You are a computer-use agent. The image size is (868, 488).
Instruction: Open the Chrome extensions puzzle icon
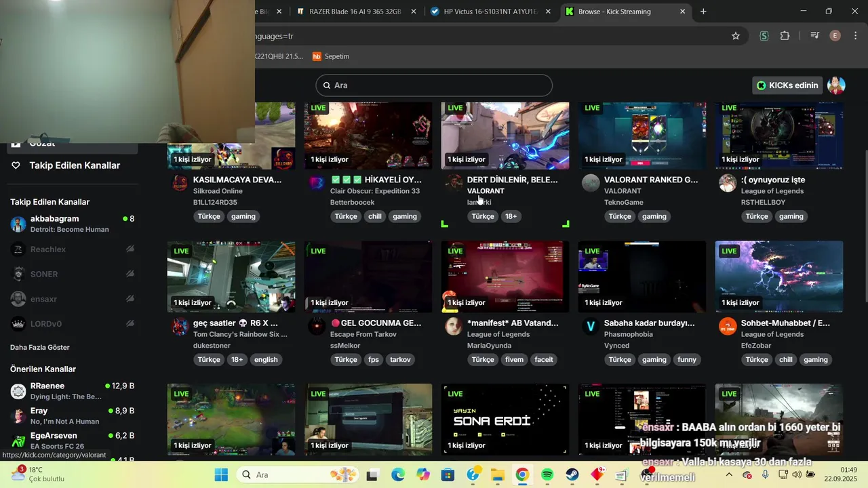(785, 36)
